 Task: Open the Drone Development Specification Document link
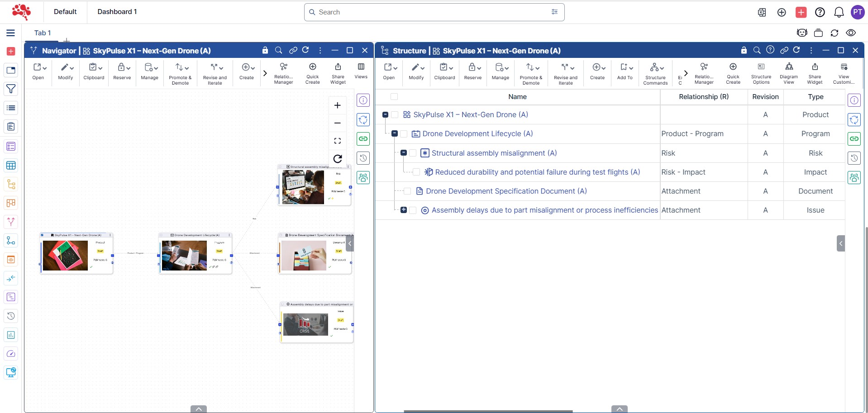click(x=506, y=191)
